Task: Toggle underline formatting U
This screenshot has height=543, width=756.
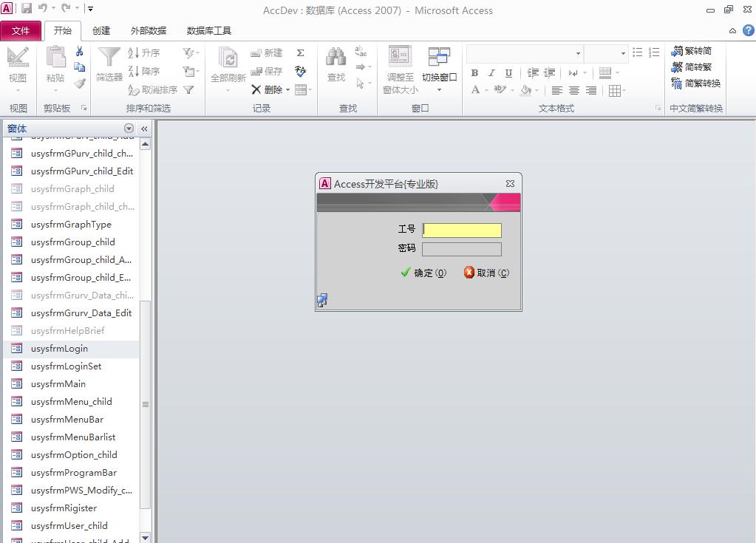Action: 508,72
